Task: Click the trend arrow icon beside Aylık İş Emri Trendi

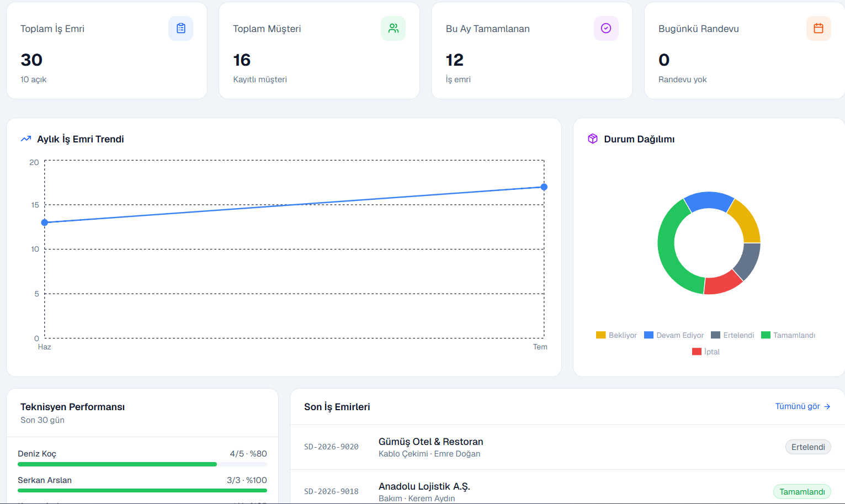Action: (26, 139)
